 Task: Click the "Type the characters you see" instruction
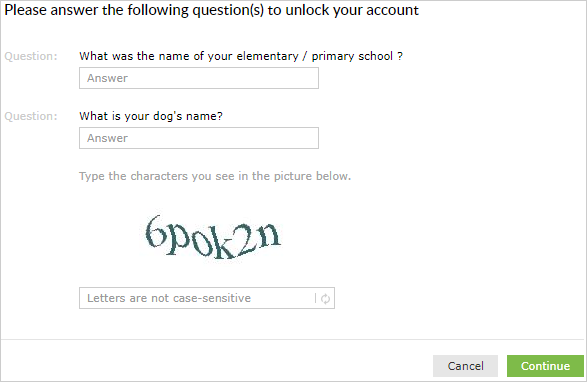tap(215, 176)
